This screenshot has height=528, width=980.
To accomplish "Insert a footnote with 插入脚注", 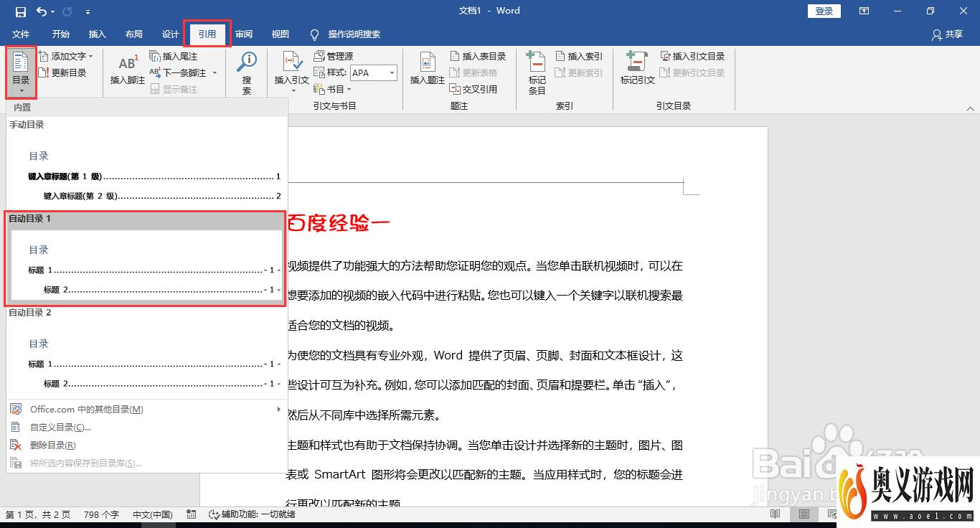I will coord(127,70).
